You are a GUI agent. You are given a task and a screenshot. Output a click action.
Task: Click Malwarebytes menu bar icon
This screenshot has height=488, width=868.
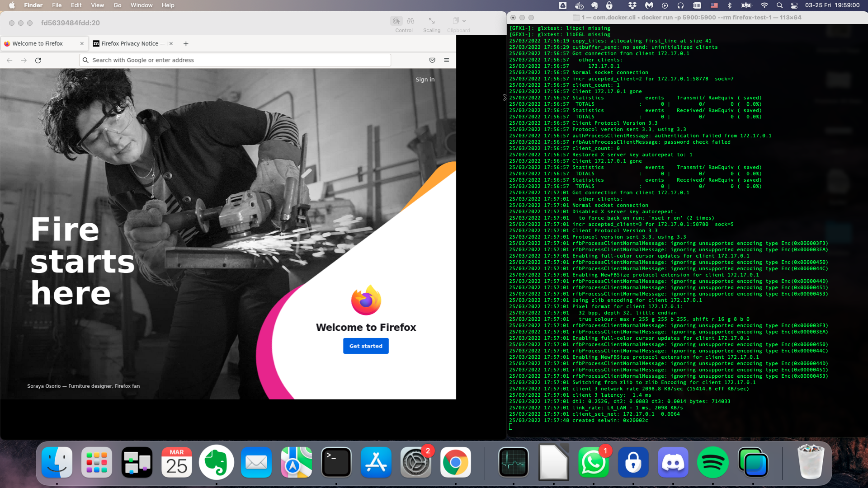(x=649, y=5)
